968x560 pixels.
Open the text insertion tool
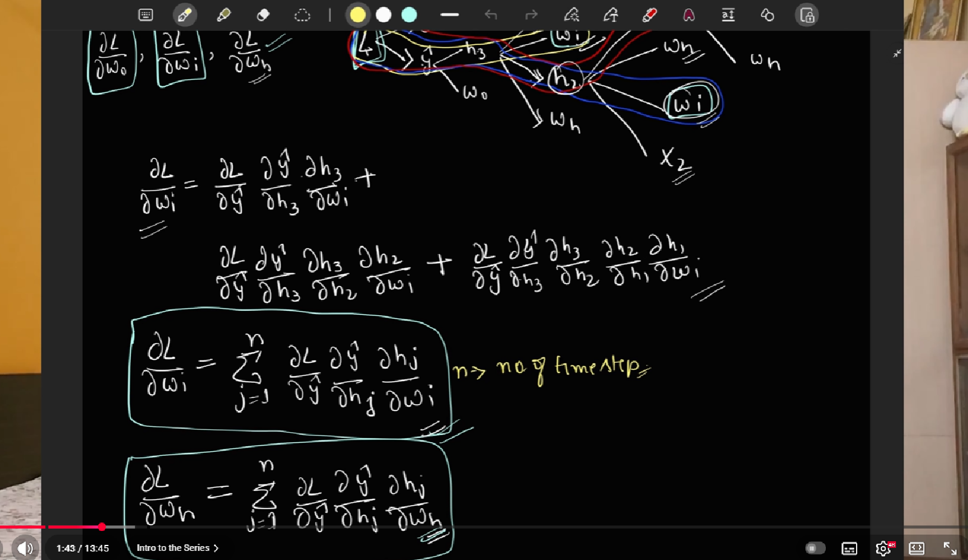click(x=728, y=15)
